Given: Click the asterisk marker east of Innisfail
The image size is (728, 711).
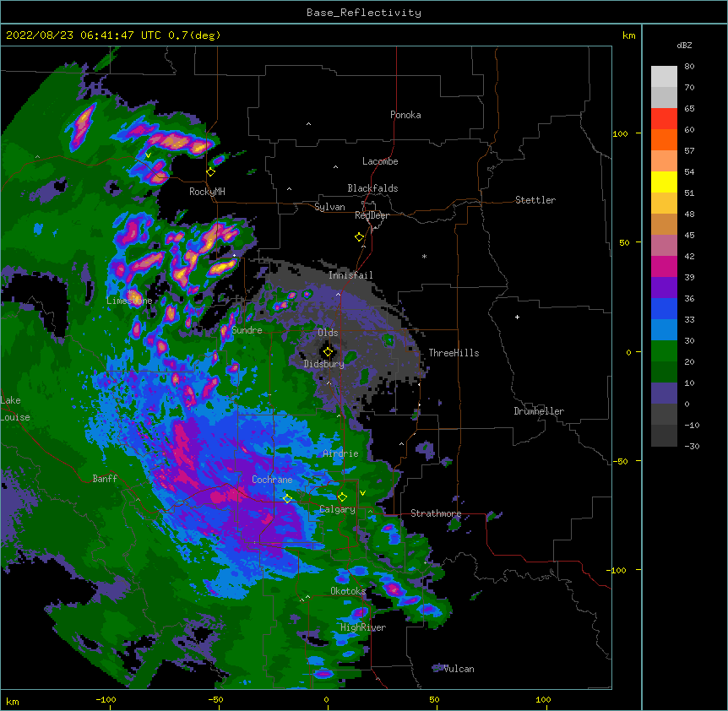Looking at the screenshot, I should pyautogui.click(x=424, y=256).
